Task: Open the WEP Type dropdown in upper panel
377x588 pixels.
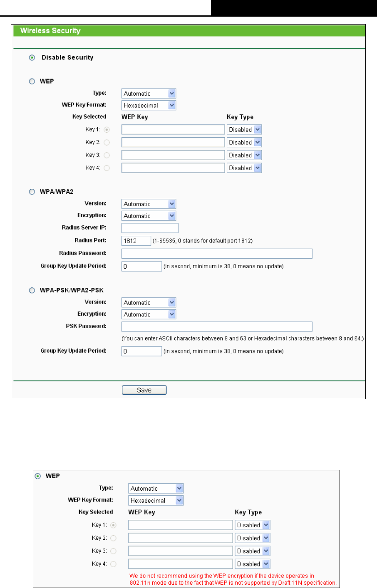Action: tap(149, 94)
